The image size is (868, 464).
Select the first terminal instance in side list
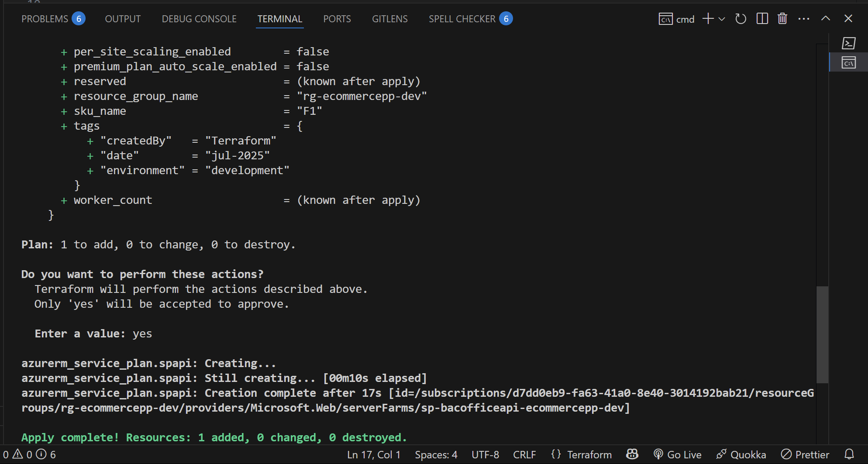click(848, 43)
